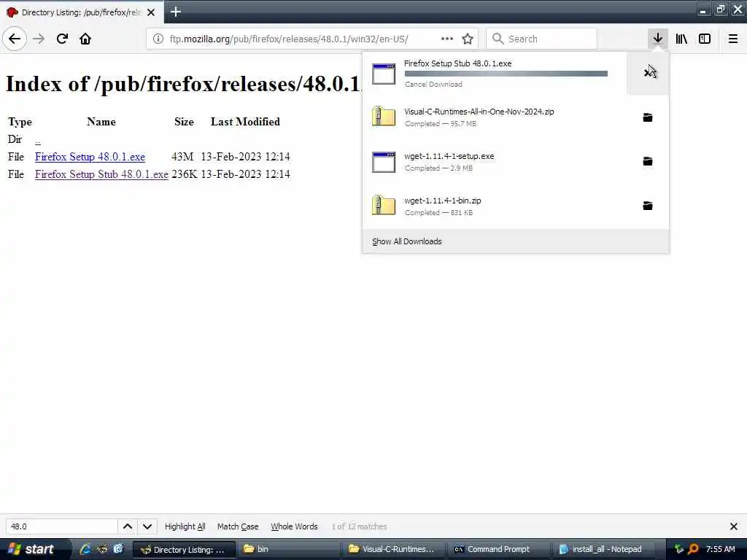This screenshot has height=560, width=747.
Task: Open a new browser tab
Action: (176, 12)
